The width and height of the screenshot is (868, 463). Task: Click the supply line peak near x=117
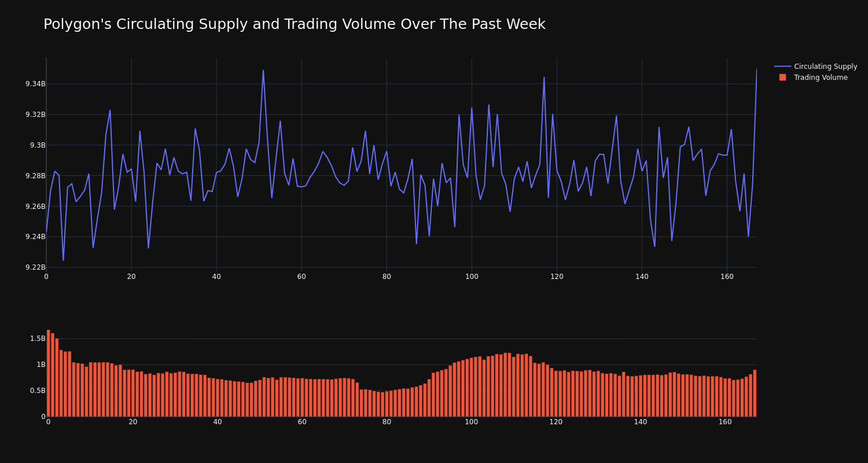(x=544, y=77)
